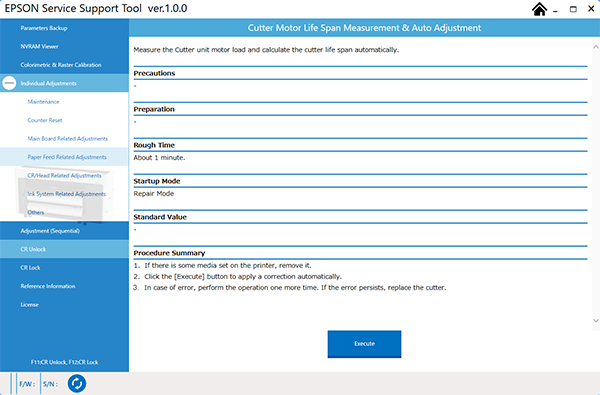Select Colorimetric & Raster Calibration
Viewport: 600px width, 395px height.
(x=64, y=65)
